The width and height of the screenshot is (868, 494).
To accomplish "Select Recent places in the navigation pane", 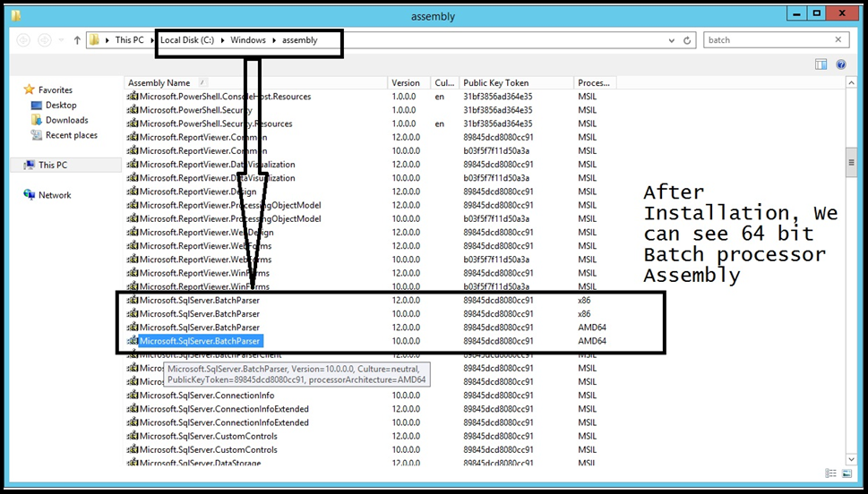I will 71,135.
